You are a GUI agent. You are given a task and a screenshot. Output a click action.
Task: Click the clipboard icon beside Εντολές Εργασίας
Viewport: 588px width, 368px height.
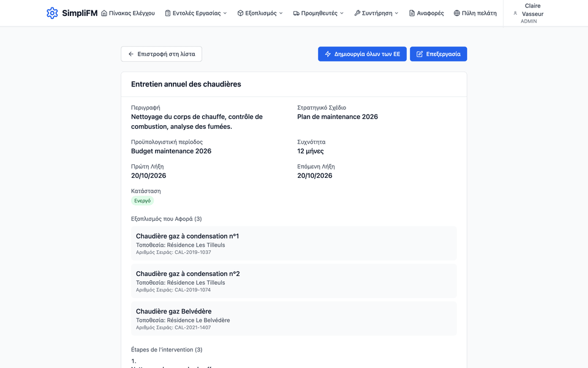click(168, 13)
